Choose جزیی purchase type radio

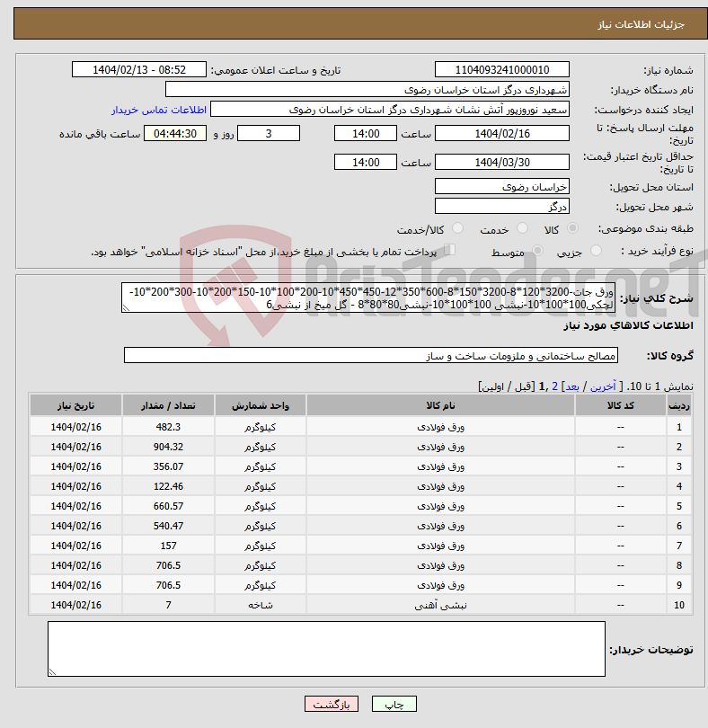[596, 251]
